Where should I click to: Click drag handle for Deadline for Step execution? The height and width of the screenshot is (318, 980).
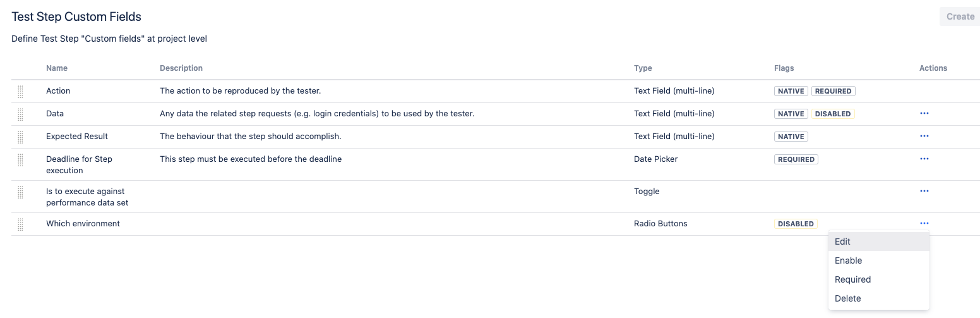pos(20,159)
